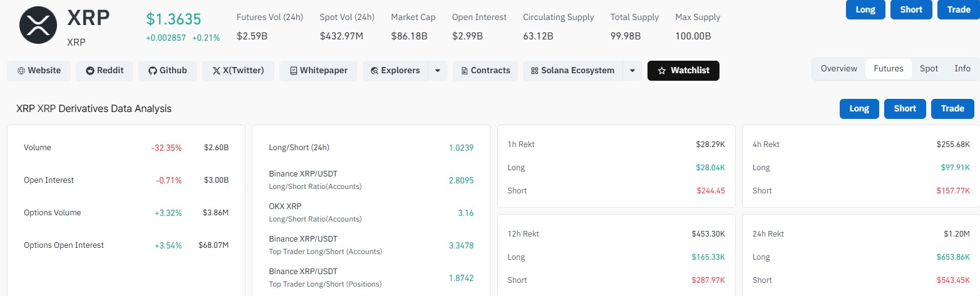This screenshot has height=296, width=980.
Task: Open the Whitepaper document icon button
Action: coord(294,71)
